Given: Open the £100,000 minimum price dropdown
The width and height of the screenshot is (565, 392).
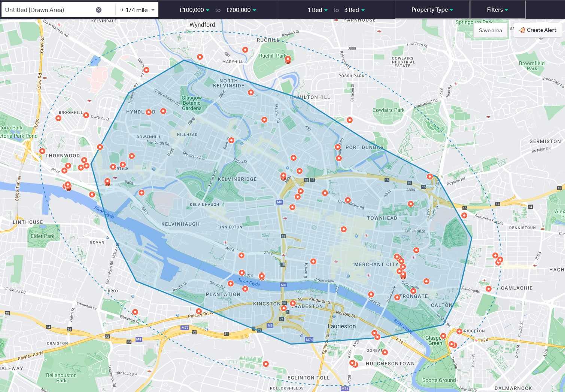Looking at the screenshot, I should pyautogui.click(x=194, y=10).
